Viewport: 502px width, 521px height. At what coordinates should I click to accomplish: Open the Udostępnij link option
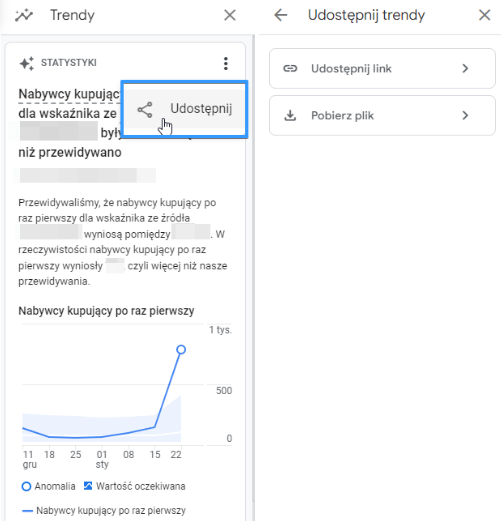(x=382, y=68)
